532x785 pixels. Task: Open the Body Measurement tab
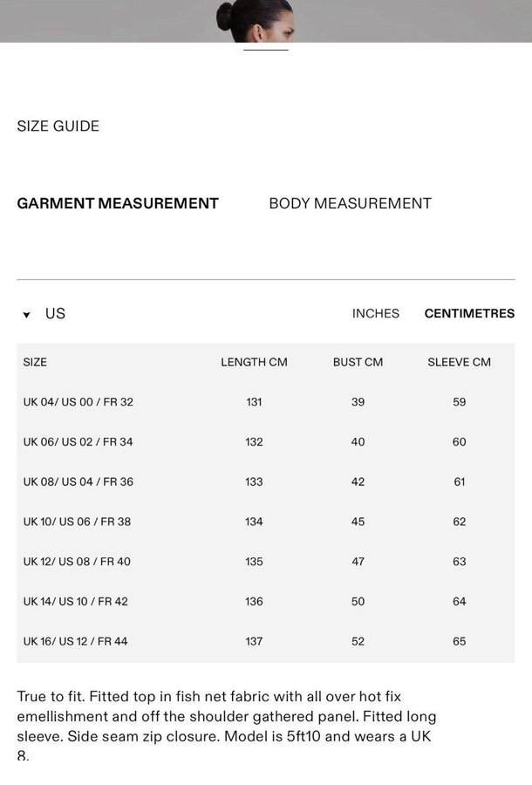click(x=350, y=203)
